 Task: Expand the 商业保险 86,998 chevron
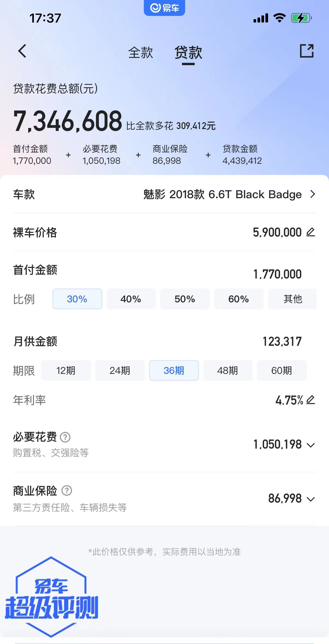click(311, 499)
